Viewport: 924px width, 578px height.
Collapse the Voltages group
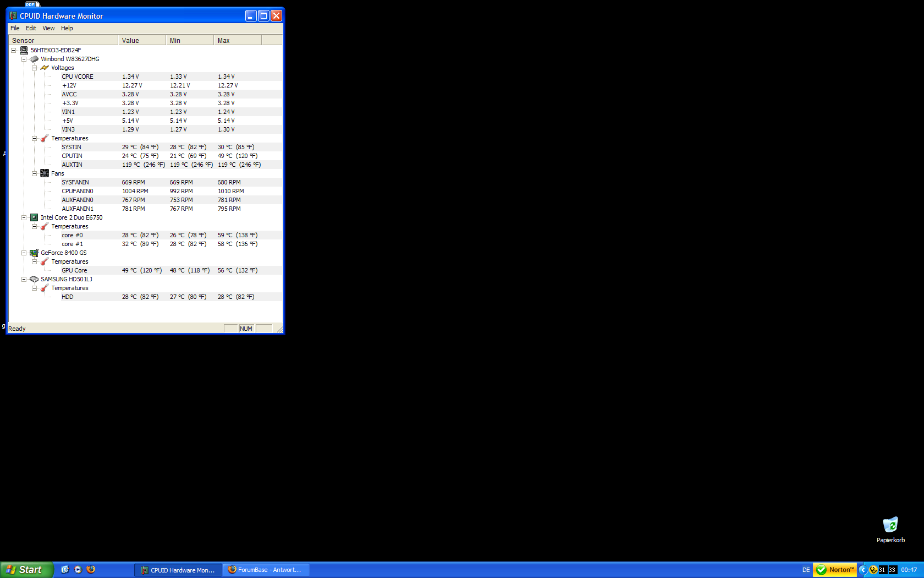[35, 68]
